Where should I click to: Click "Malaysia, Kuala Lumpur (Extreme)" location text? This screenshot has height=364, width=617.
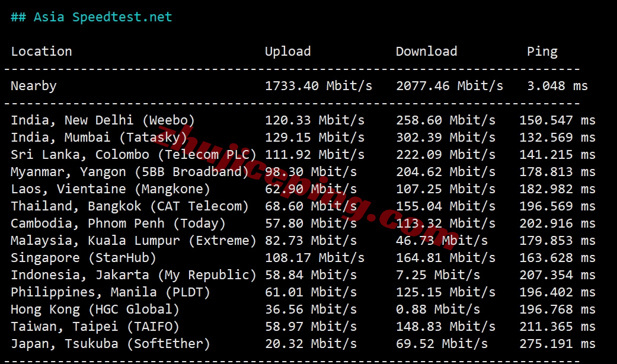[x=134, y=241]
